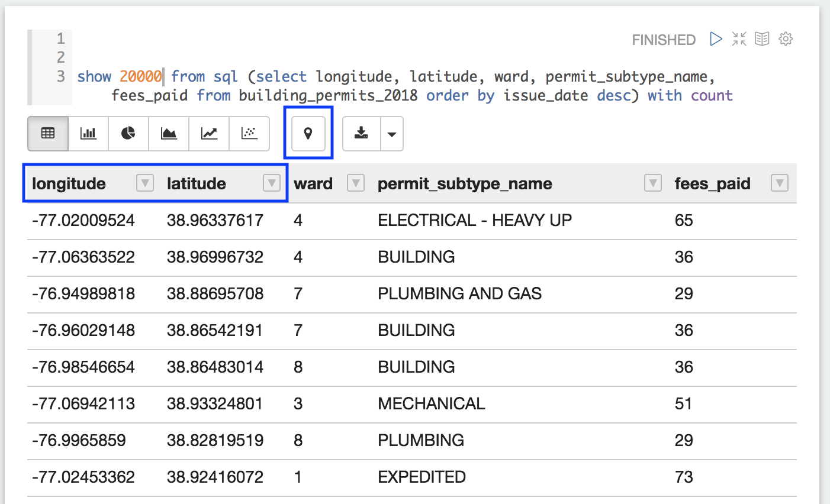Select cell 38.86542191

215,331
